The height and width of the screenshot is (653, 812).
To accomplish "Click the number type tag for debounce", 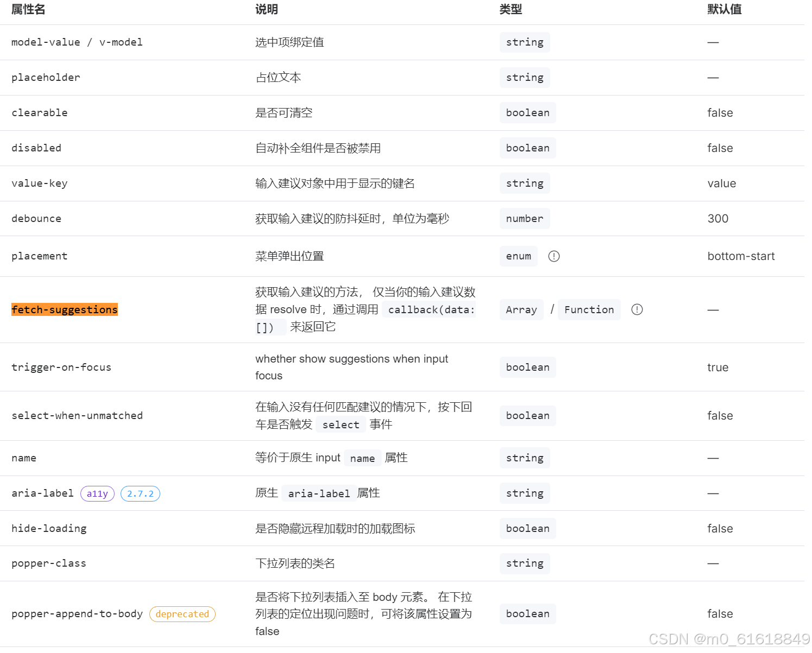I will 524,218.
